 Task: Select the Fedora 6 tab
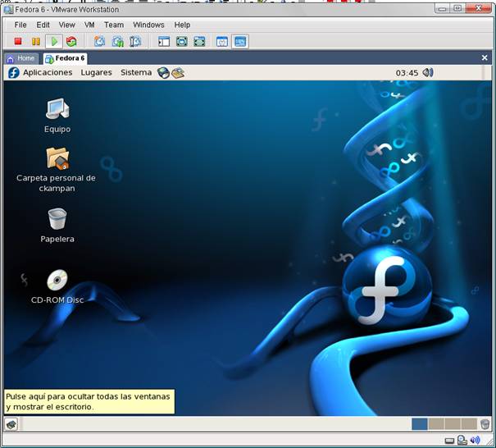pyautogui.click(x=65, y=58)
